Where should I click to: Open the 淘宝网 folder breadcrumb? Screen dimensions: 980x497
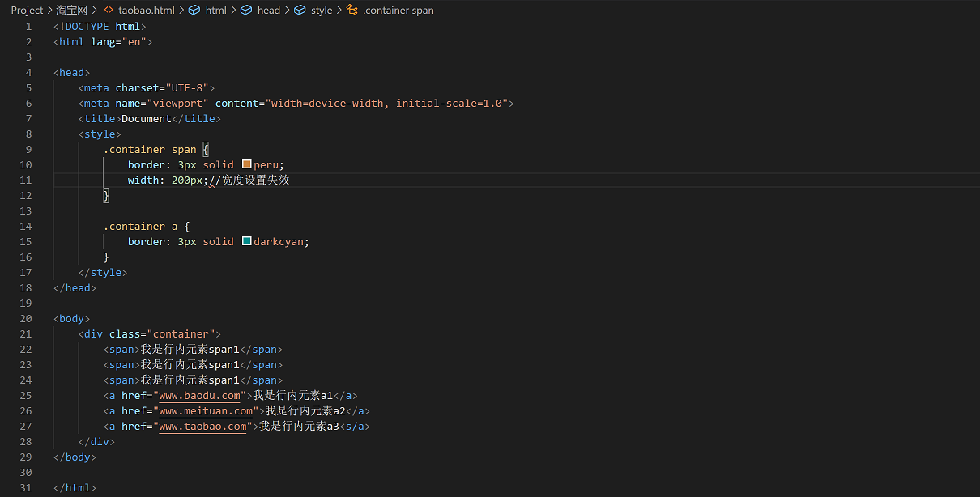coord(72,11)
